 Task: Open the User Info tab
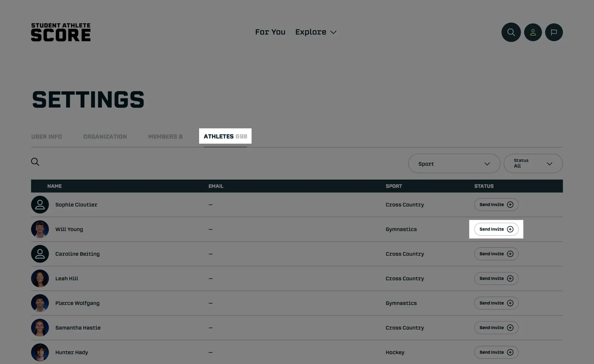click(x=47, y=137)
